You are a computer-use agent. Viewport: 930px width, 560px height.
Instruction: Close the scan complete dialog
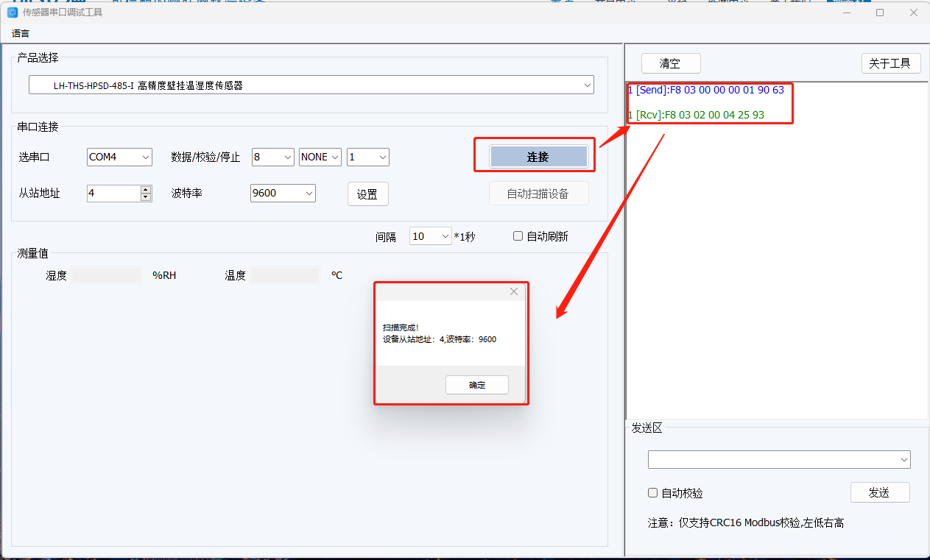coord(513,292)
